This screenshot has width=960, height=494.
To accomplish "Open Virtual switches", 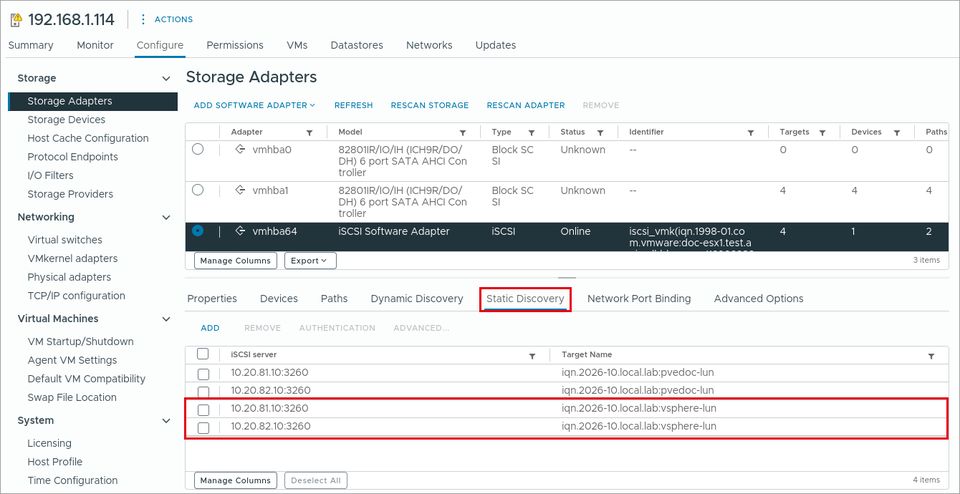I will [x=65, y=240].
